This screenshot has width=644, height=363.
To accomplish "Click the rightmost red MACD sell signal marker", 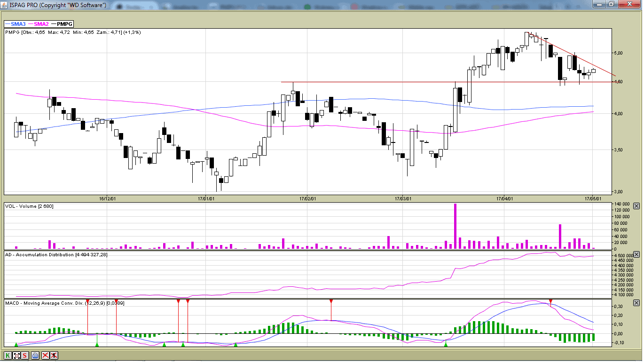I will click(551, 301).
